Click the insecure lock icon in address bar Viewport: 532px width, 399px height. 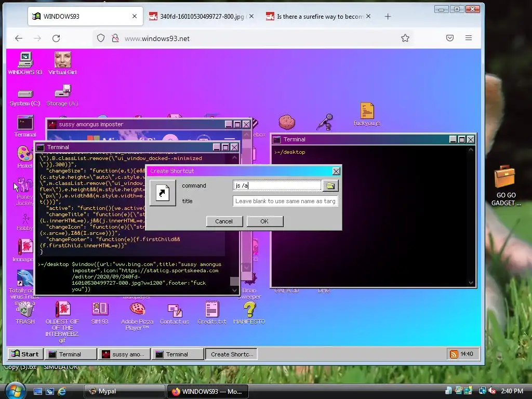[x=115, y=38]
